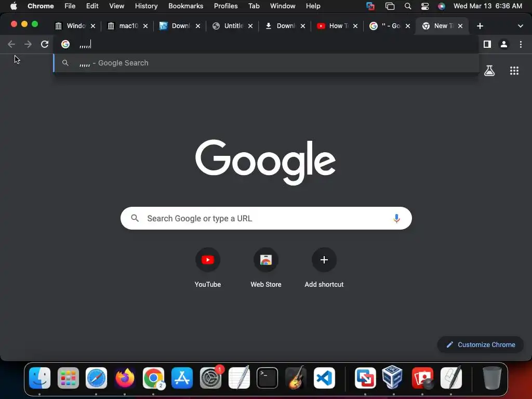This screenshot has height=399, width=532.
Task: Open the Chrome side panel
Action: (x=487, y=44)
